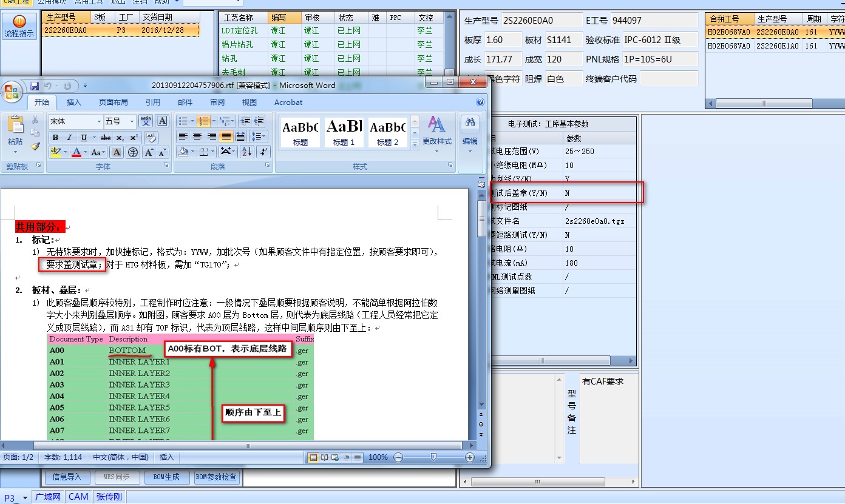Apply the 标题 2 style

pos(387,132)
